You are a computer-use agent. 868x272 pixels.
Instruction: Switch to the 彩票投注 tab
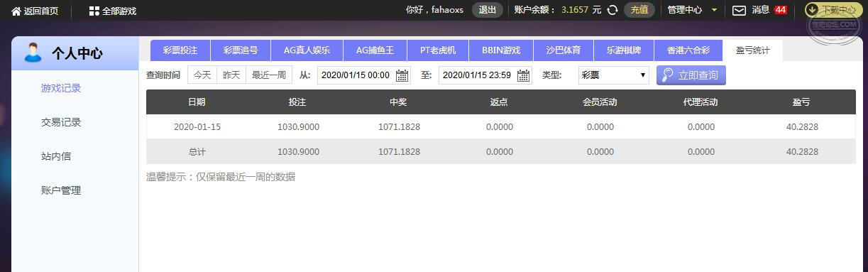pyautogui.click(x=180, y=50)
